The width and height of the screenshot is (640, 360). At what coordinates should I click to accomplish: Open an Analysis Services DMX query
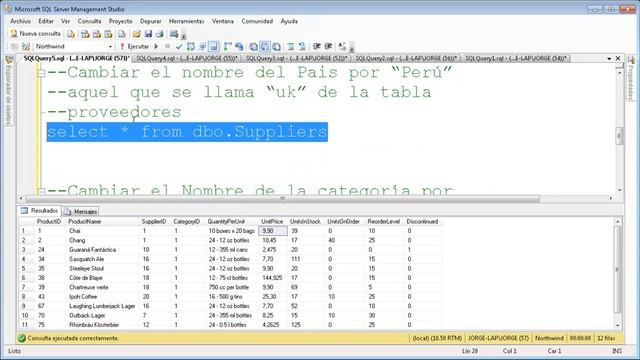[97, 34]
